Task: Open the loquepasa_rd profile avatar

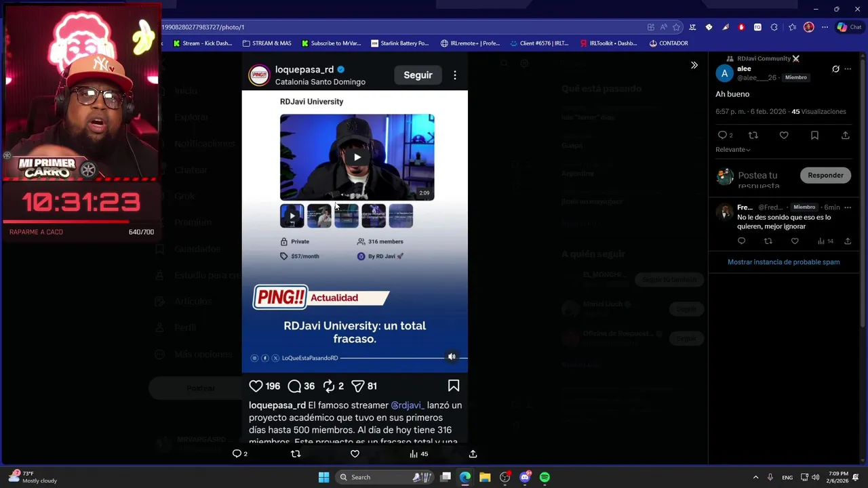Action: point(259,75)
